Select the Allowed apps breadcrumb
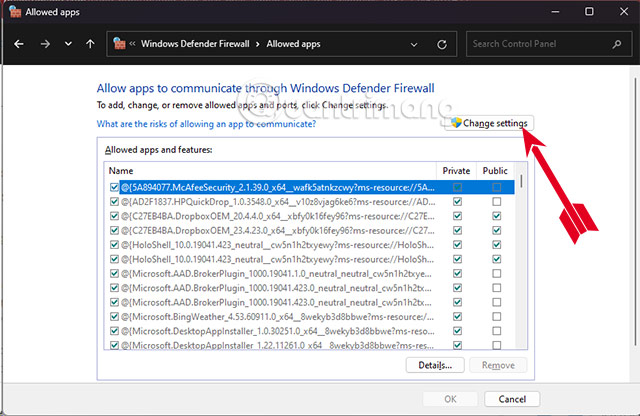 pos(293,44)
